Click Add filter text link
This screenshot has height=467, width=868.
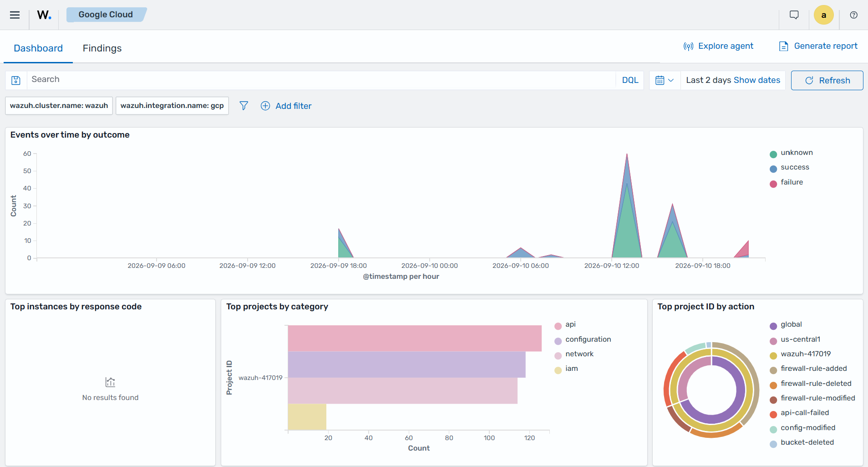coord(294,106)
